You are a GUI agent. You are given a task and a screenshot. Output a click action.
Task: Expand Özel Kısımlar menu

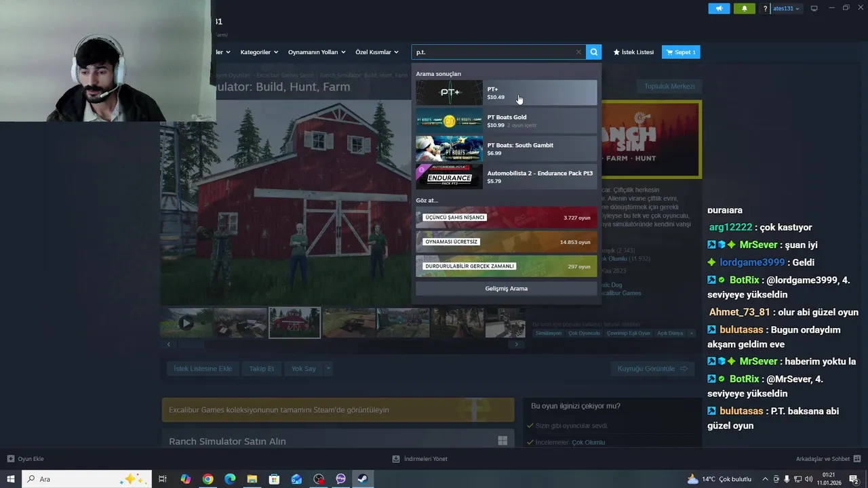pos(377,52)
